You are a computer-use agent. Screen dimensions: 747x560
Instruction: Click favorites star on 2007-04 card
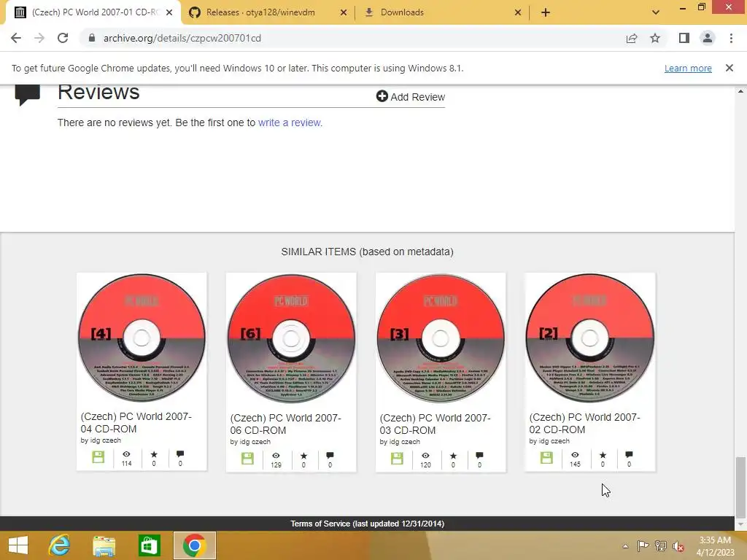point(154,454)
